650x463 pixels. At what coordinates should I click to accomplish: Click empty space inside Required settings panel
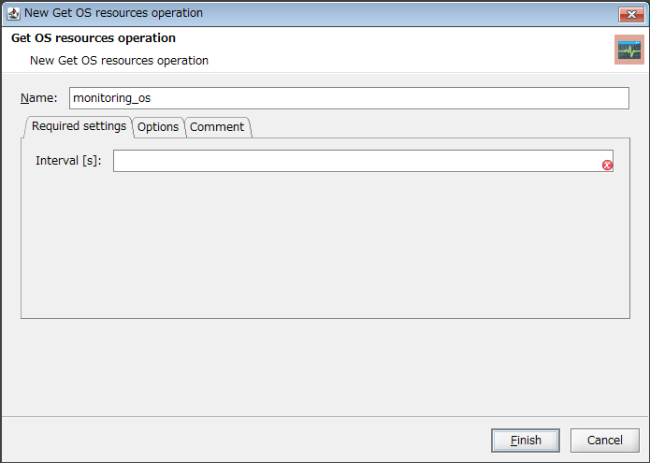(x=325, y=250)
